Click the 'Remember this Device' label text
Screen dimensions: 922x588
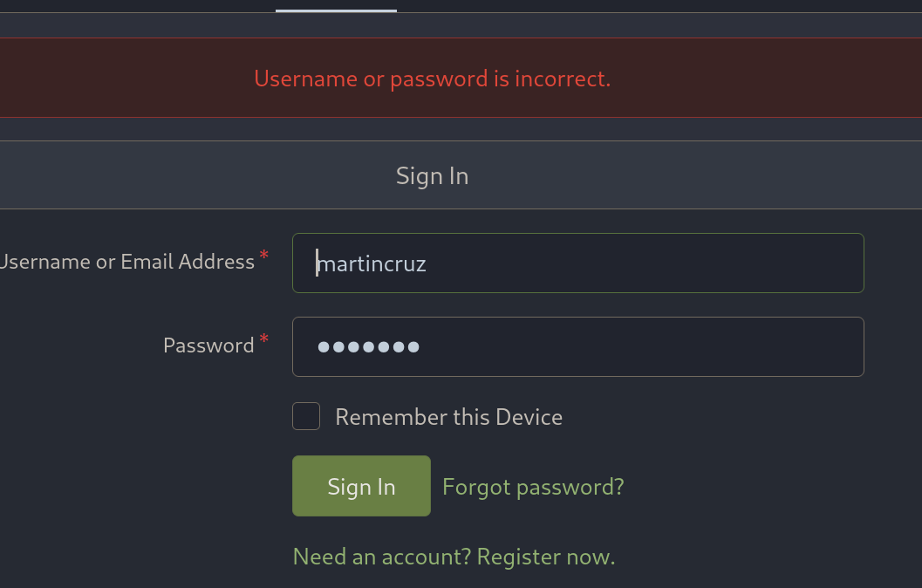coord(448,417)
